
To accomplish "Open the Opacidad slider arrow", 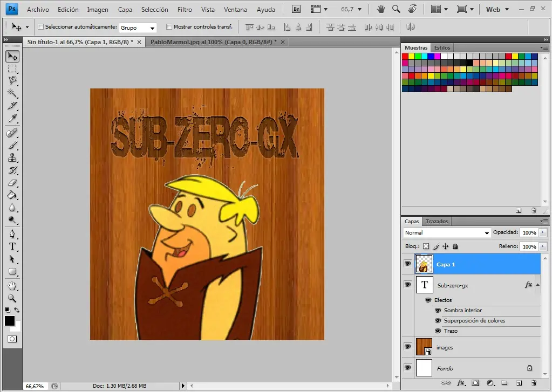I will [x=543, y=232].
